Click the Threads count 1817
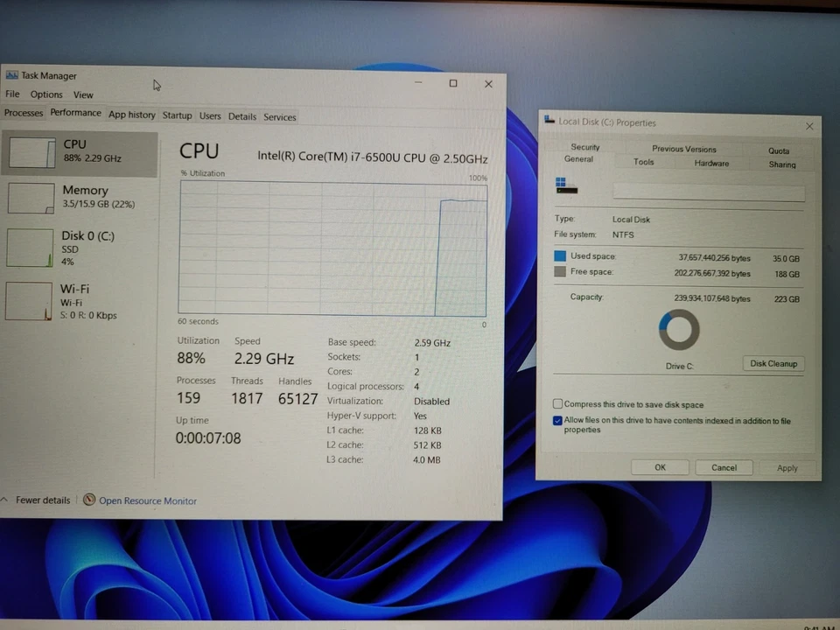 coord(247,399)
